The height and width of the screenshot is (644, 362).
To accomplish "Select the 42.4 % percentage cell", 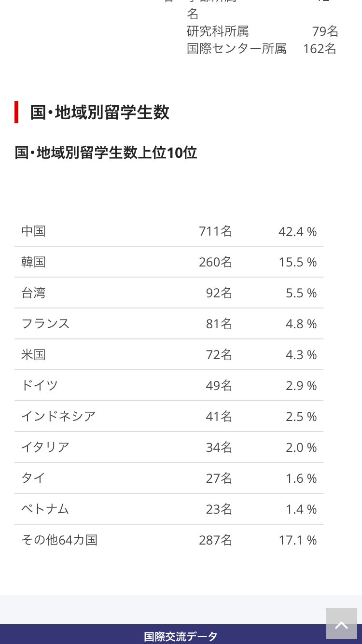I will (297, 232).
